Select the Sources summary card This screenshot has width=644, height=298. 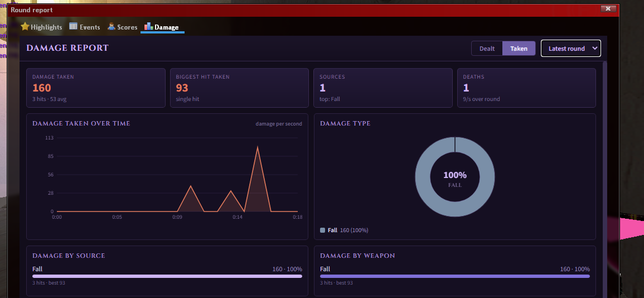[383, 88]
